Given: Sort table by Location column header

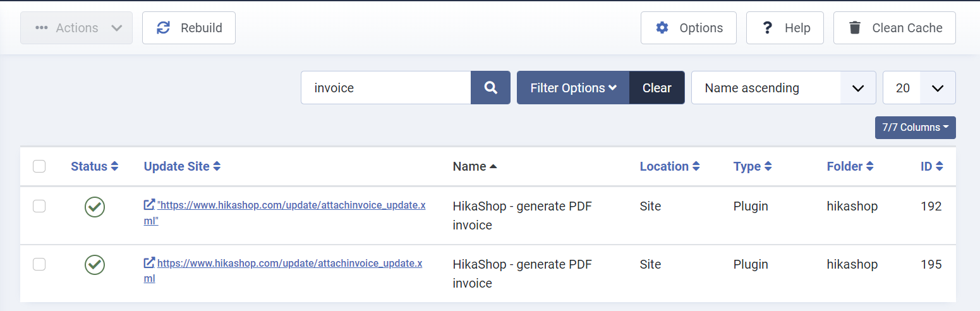Looking at the screenshot, I should (669, 166).
